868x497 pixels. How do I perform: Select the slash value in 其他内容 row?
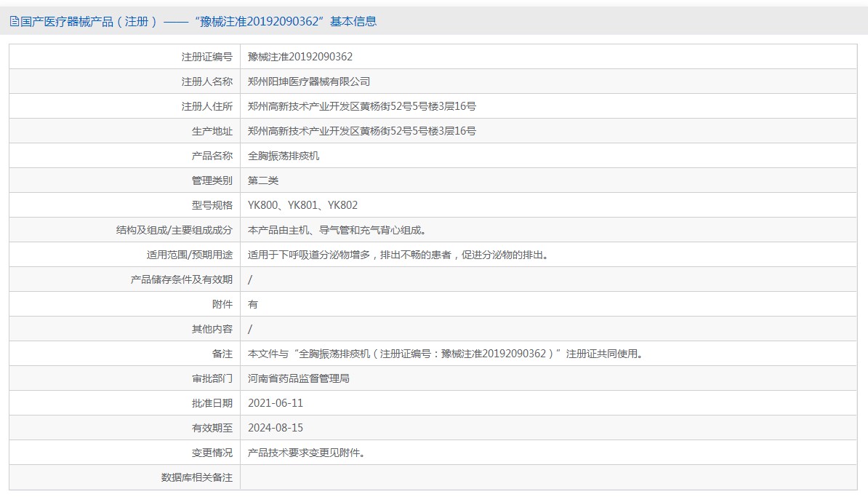(250, 329)
